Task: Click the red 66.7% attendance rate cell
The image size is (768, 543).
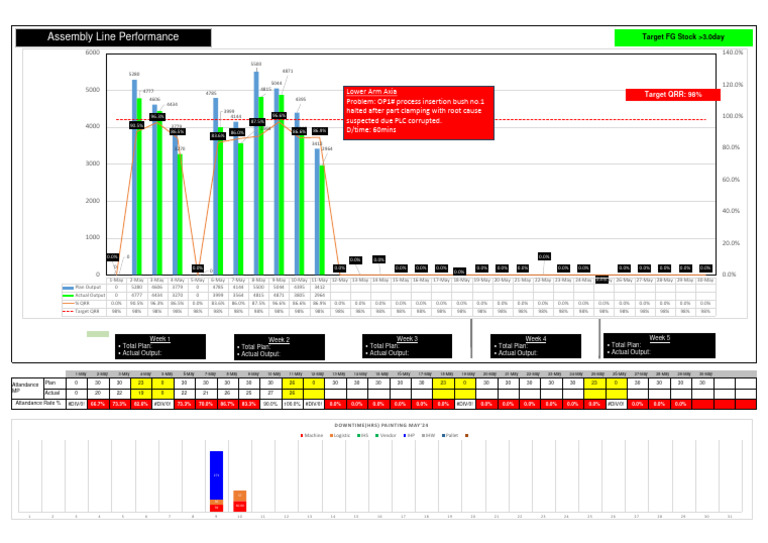Action: click(98, 404)
